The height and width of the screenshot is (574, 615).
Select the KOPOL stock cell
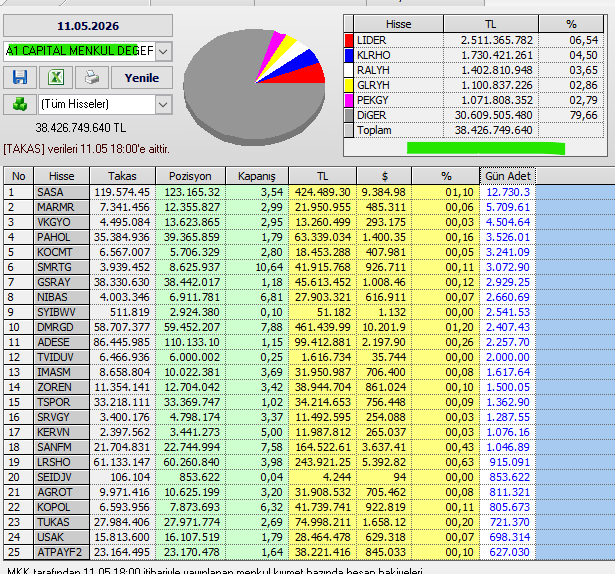click(62, 507)
